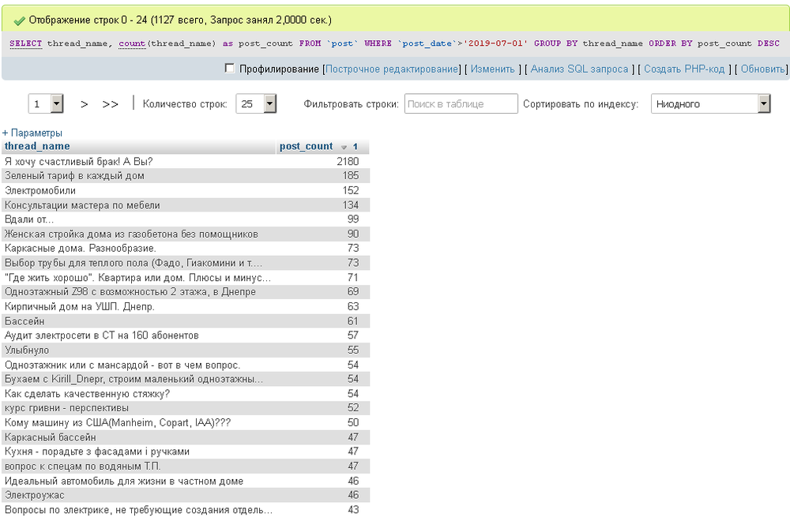Viewport: 790px width, 532px height.
Task: Click the Построчное редактирование link
Action: 392,69
